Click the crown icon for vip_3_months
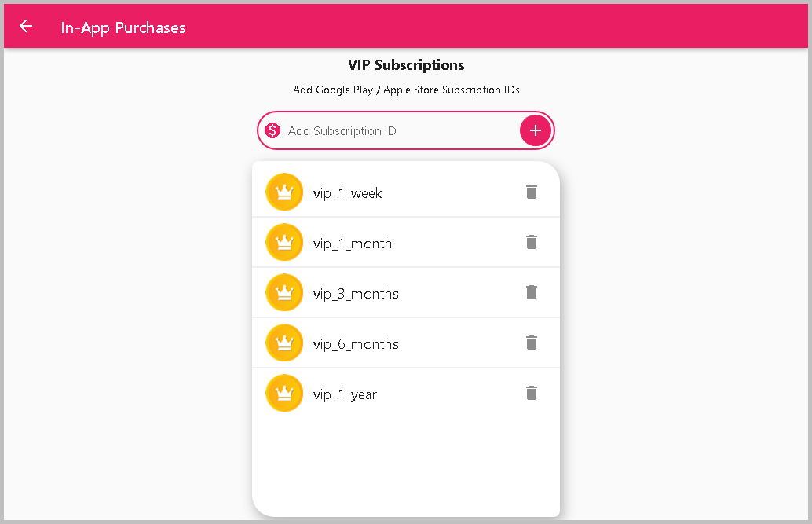 284,293
